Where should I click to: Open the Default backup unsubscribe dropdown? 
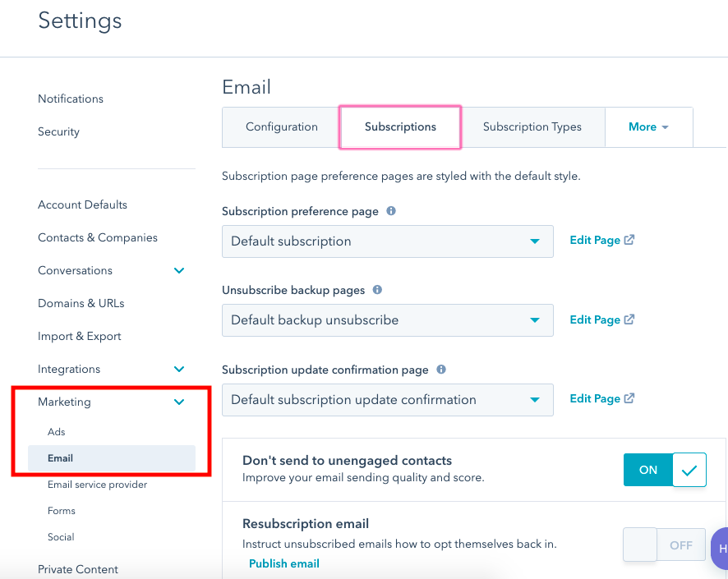pyautogui.click(x=387, y=320)
